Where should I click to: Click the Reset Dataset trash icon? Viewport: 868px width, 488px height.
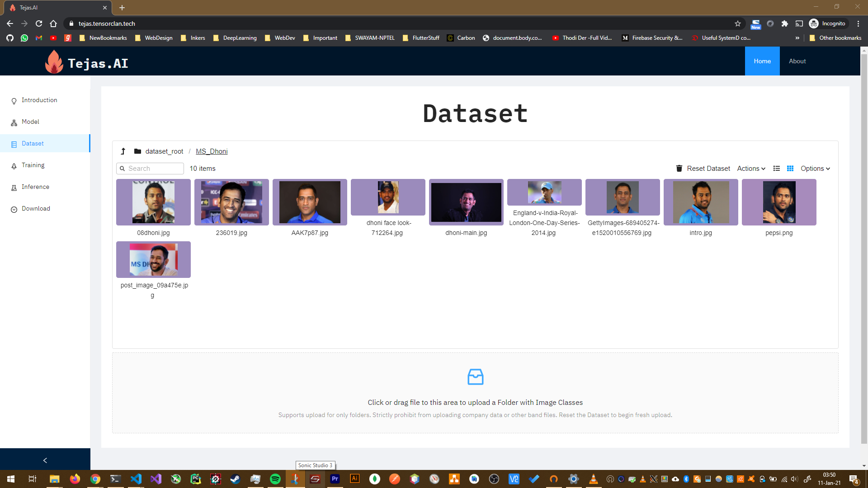pos(679,169)
